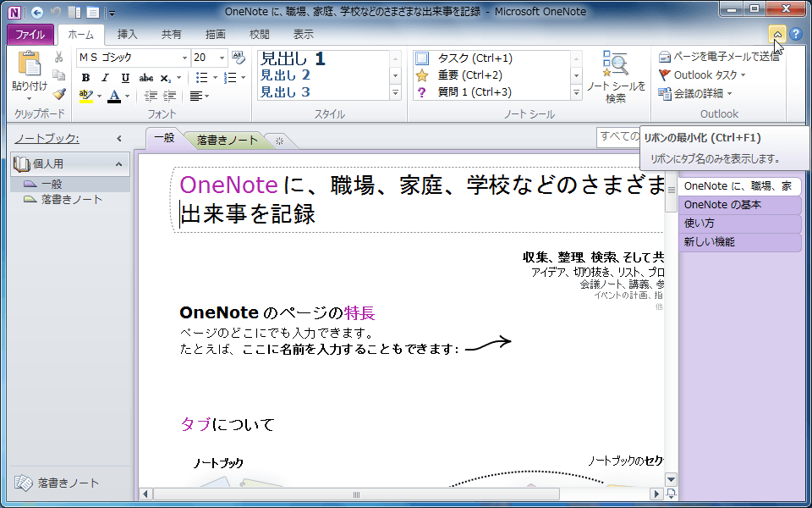Viewport: 812px width, 508px height.
Task: Open the Paste options dropdown arrow
Action: coord(29,98)
